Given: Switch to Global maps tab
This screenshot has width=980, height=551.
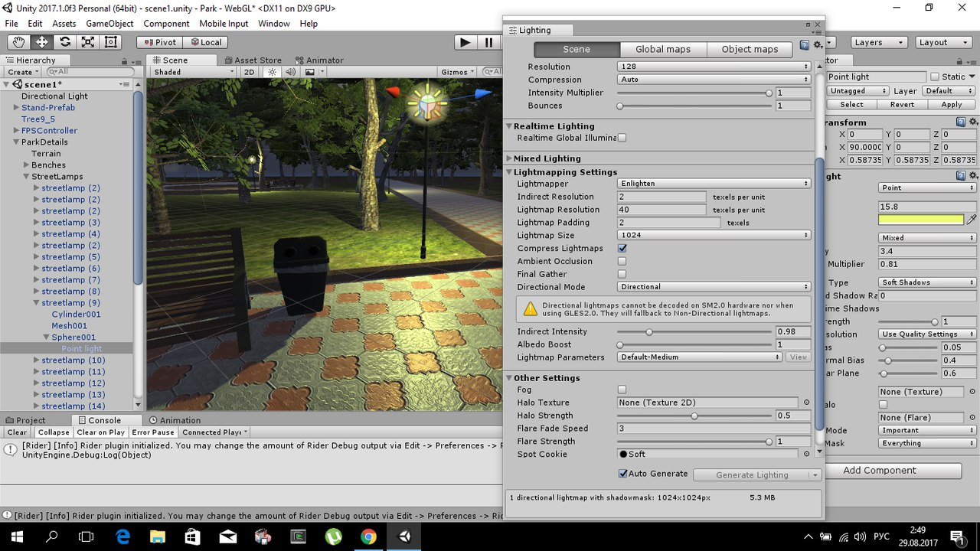Looking at the screenshot, I should coord(663,49).
